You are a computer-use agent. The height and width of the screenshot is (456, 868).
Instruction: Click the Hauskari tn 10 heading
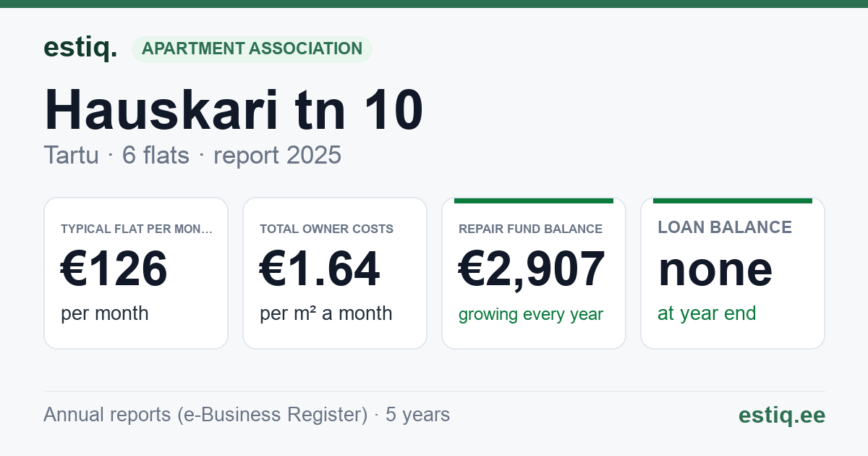(234, 110)
